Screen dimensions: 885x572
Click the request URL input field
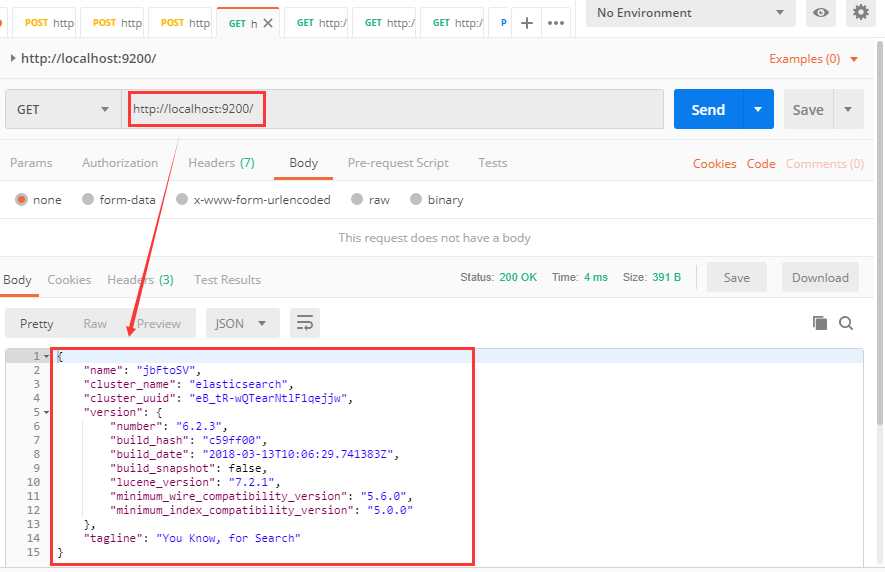tap(392, 109)
